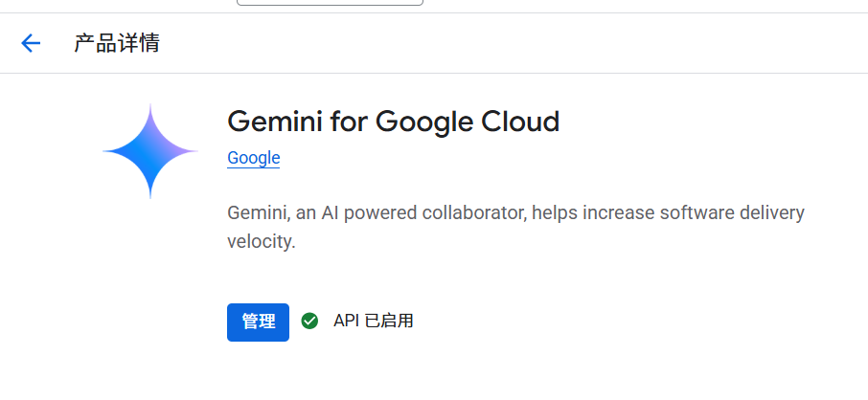Open the 管理 button

pos(258,322)
